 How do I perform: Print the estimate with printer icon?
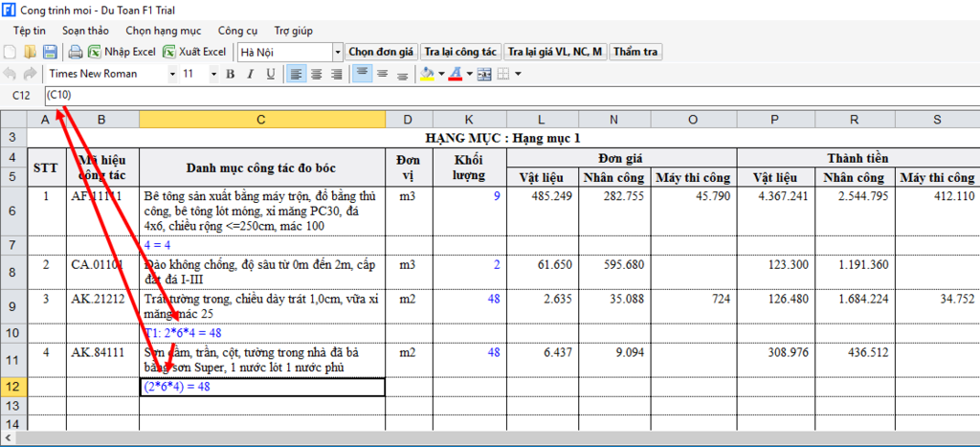click(75, 52)
